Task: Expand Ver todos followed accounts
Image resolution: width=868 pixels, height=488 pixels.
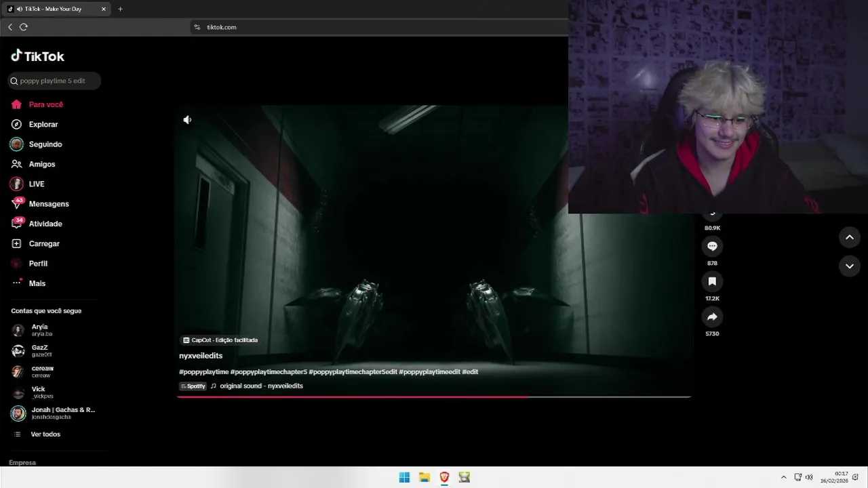Action: coord(45,434)
